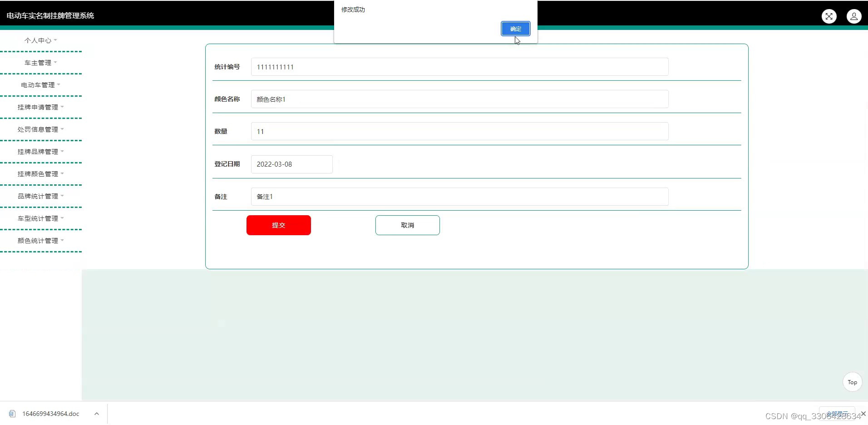Open downloaded file 1646699434964.doc
The image size is (868, 425).
[50, 414]
